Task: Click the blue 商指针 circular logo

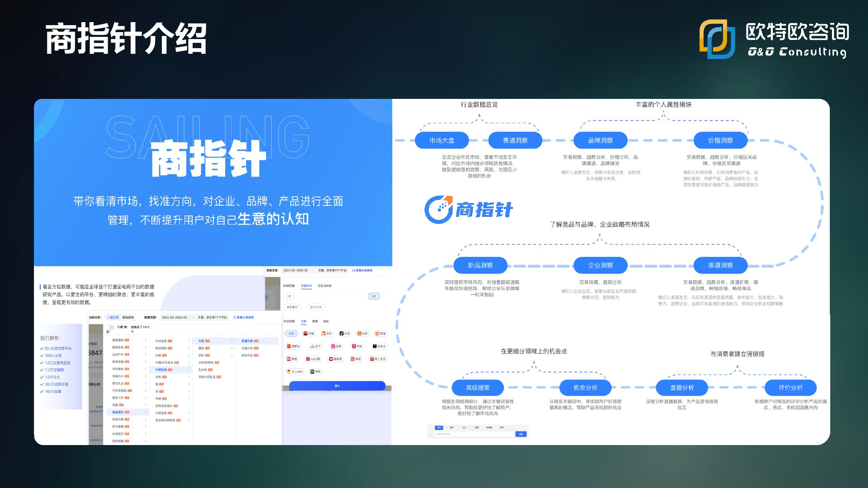Action: pyautogui.click(x=439, y=210)
